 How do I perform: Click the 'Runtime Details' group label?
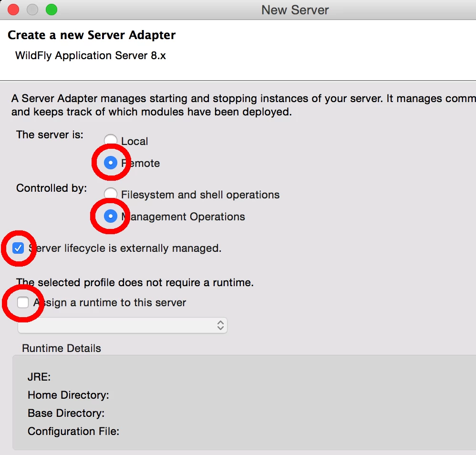click(62, 348)
